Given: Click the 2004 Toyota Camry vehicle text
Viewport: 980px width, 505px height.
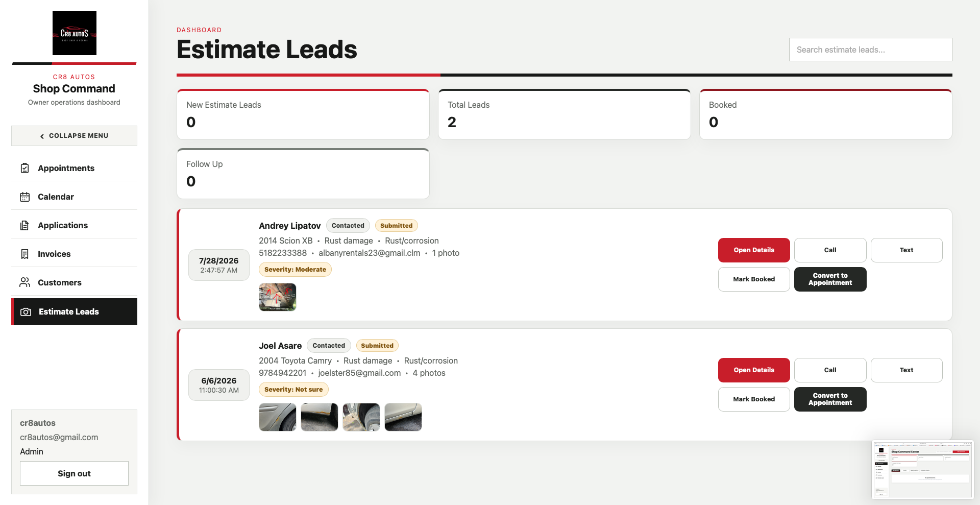Looking at the screenshot, I should click(x=295, y=361).
